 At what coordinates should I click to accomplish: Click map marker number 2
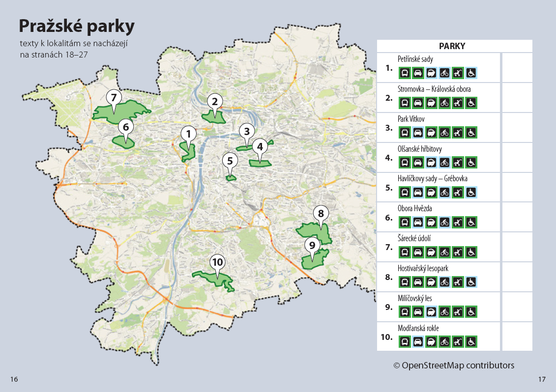pos(214,102)
